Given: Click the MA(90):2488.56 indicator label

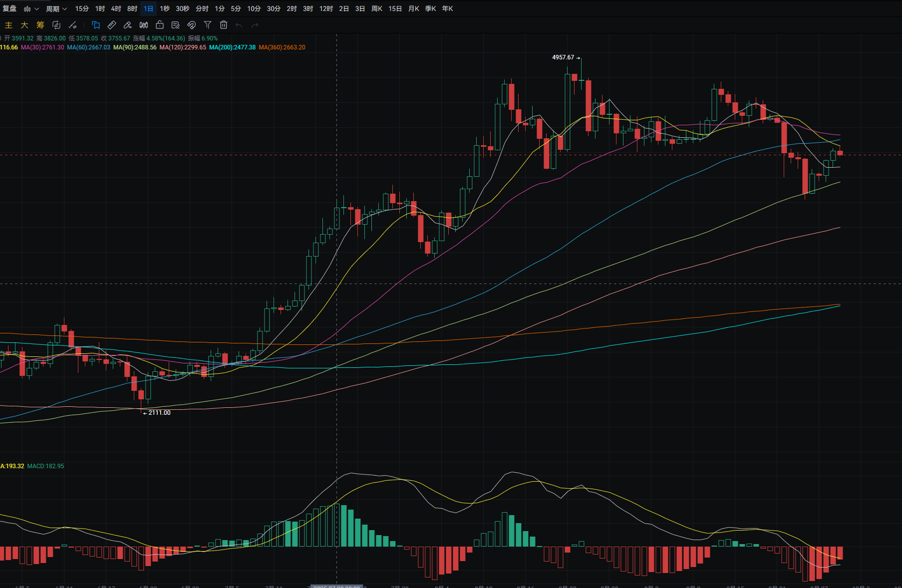Looking at the screenshot, I should pos(135,47).
